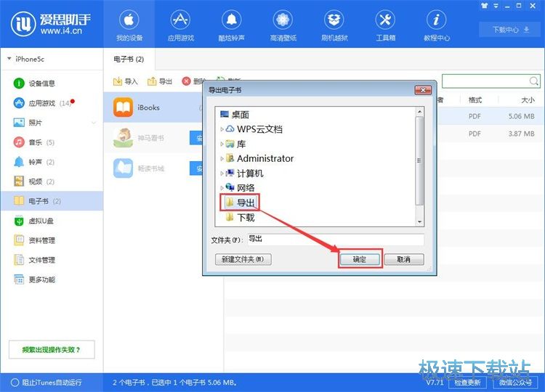Click the folder tree scrollbar down arrow
The width and height of the screenshot is (545, 392).
(x=419, y=221)
